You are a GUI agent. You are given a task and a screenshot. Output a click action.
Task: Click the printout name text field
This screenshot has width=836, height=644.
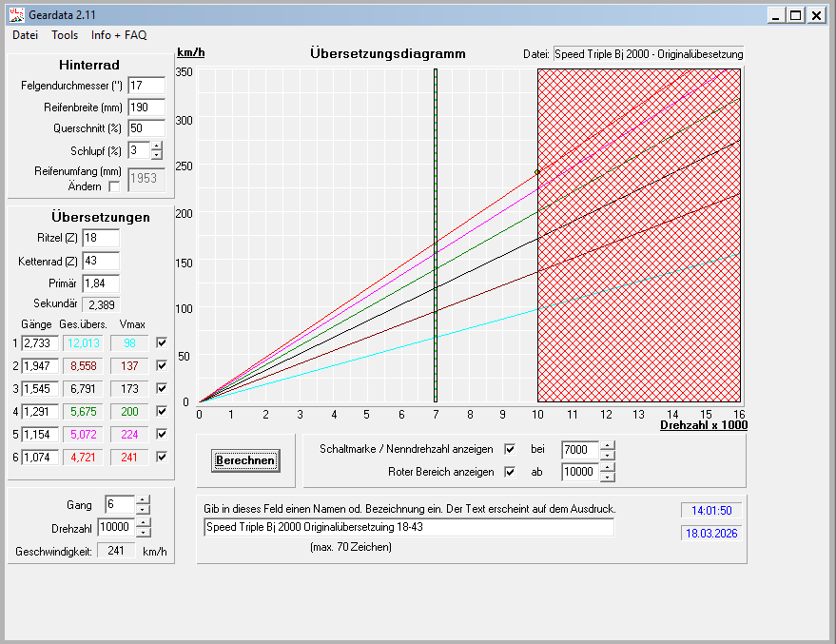409,527
